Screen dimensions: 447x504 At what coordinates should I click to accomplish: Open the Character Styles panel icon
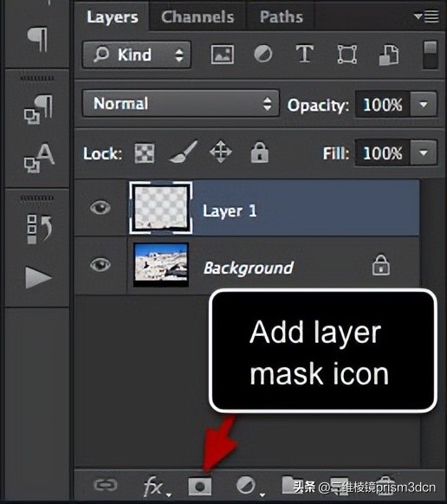point(39,158)
